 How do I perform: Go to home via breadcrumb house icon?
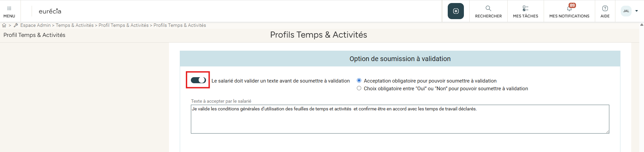tap(4, 26)
